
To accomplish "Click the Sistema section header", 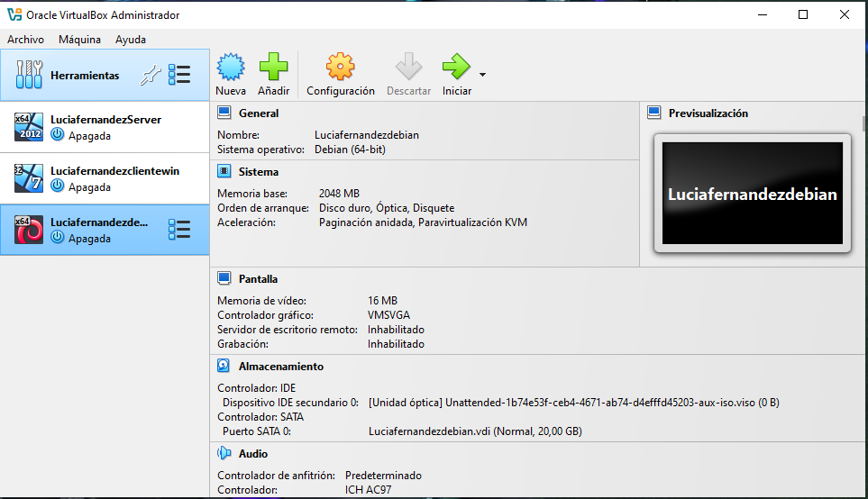I will 258,171.
